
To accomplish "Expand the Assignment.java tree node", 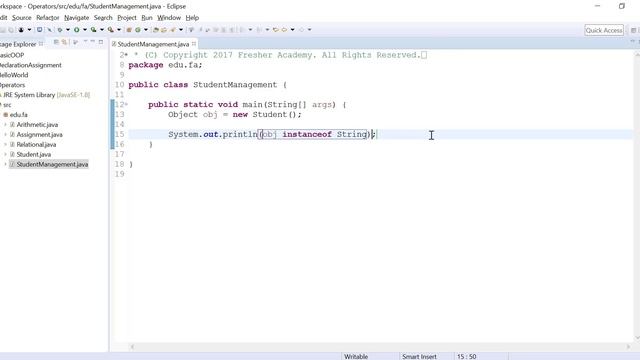I will (5, 135).
